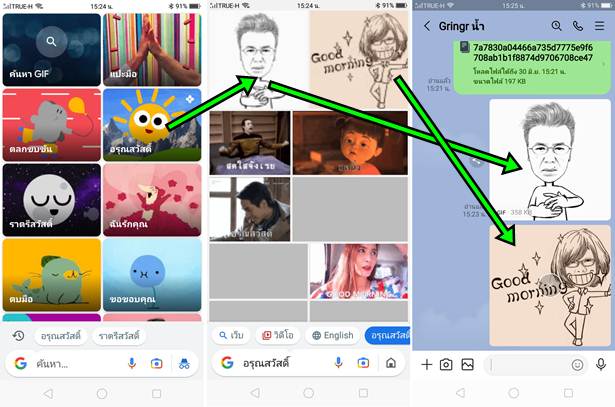615x407 pixels.
Task: Select the อรุณสวัสดิ์ suggestion chip in left screen
Action: coord(61,336)
